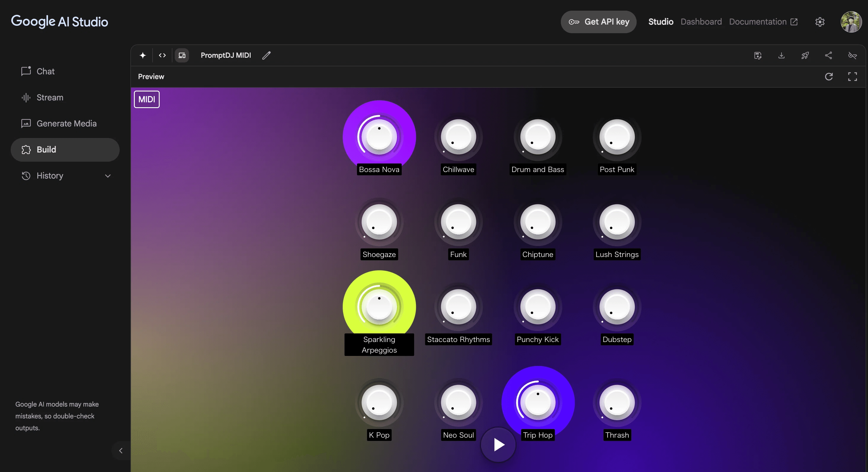Expand the History section chevron
This screenshot has height=472, width=868.
(x=108, y=176)
